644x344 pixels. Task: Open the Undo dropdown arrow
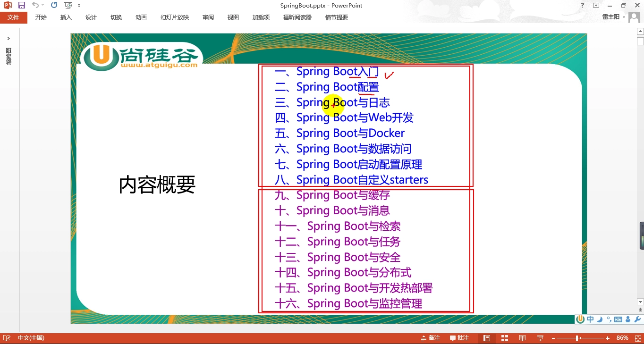click(x=42, y=5)
